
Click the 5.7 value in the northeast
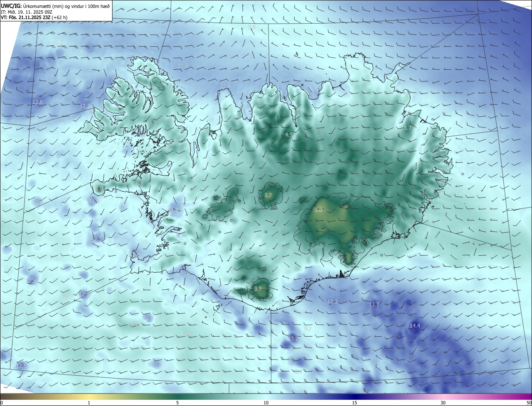[x=408, y=128]
